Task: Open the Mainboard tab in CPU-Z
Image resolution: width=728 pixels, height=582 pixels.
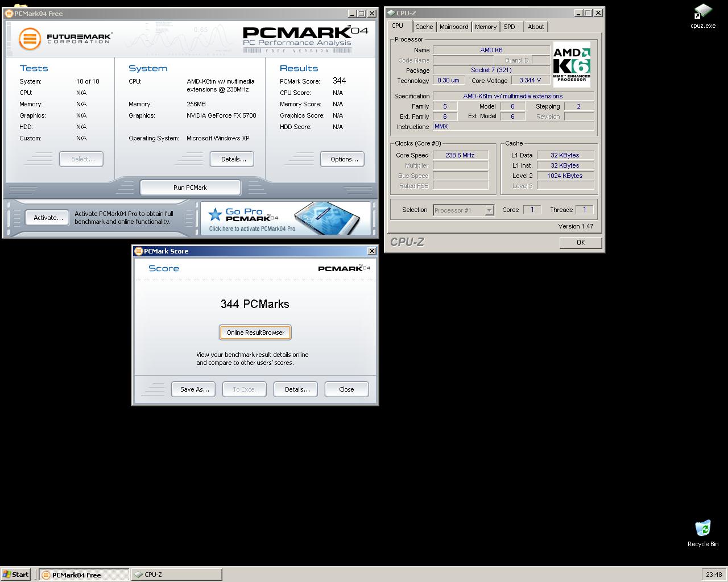Action: coord(454,27)
